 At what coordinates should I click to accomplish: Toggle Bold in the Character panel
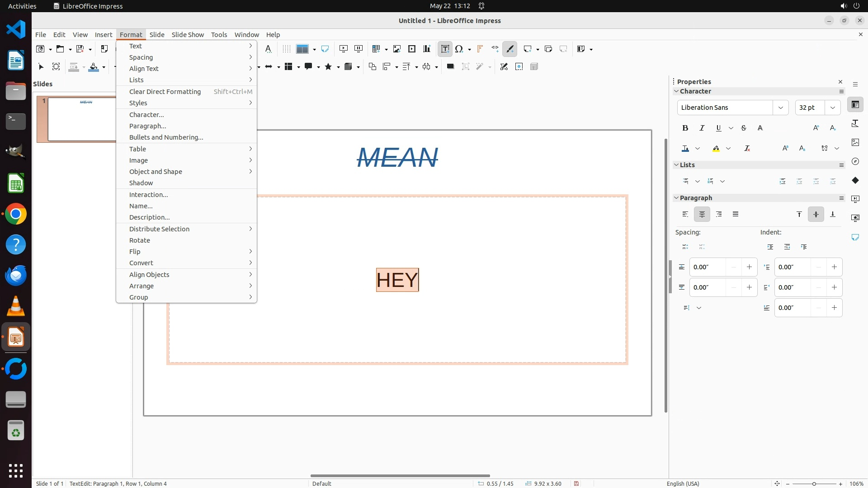(x=685, y=128)
